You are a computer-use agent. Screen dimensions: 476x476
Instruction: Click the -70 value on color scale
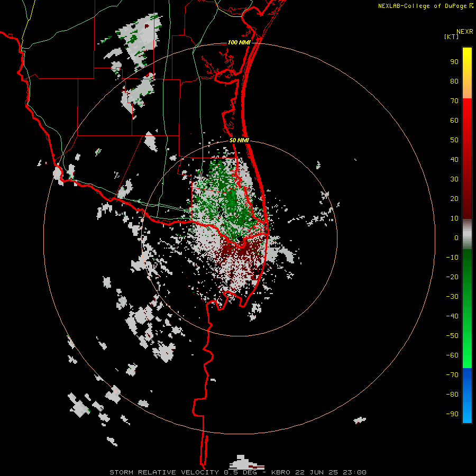[452, 375]
